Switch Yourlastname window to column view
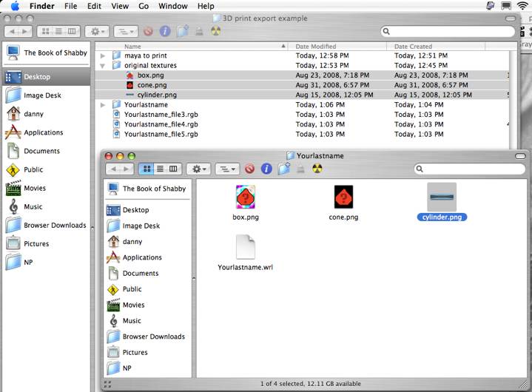532x392 pixels. coord(173,169)
